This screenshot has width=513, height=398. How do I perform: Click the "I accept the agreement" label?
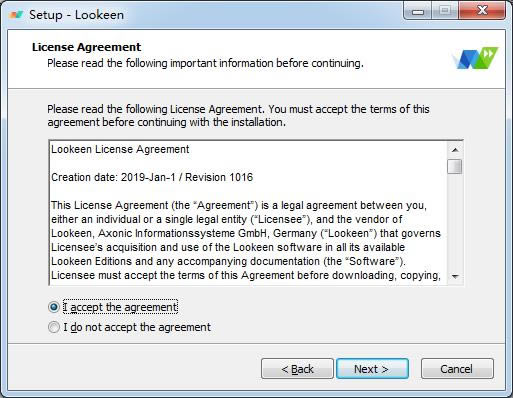pos(120,307)
